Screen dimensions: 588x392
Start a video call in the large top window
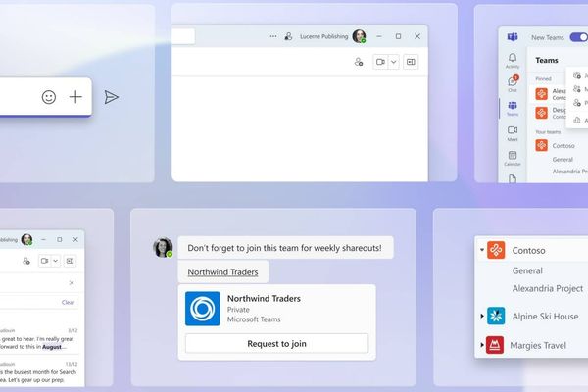[380, 62]
